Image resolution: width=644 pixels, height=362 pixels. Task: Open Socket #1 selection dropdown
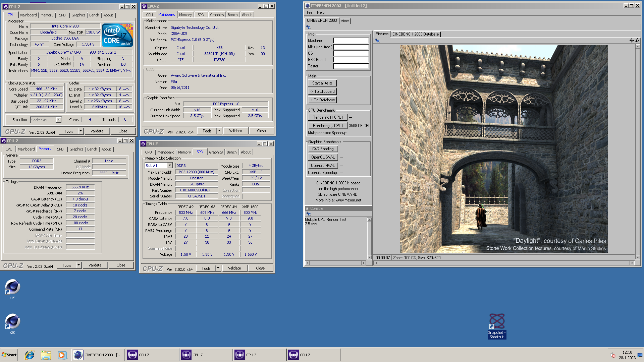[58, 120]
